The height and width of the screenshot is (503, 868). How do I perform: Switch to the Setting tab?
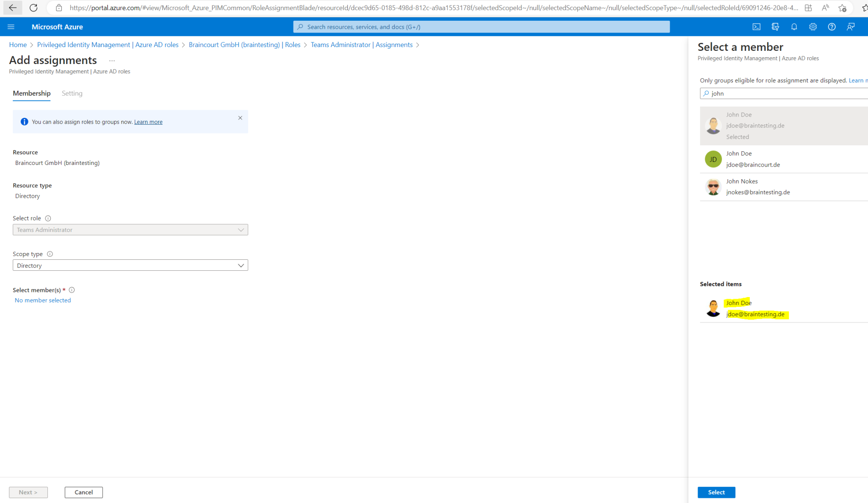(72, 93)
